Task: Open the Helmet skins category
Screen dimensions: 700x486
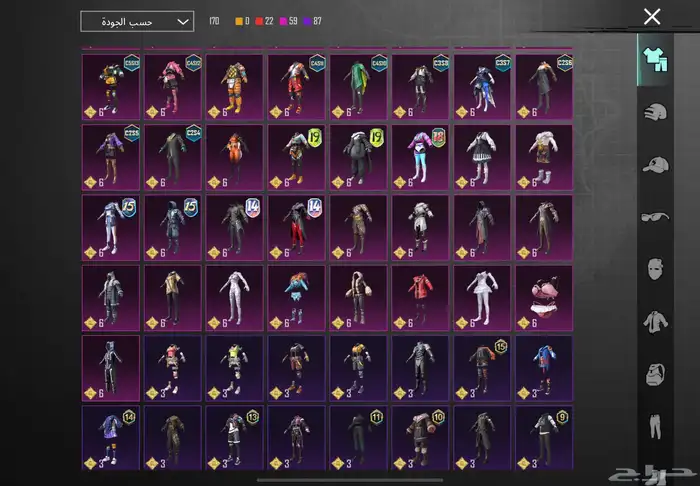Action: [655, 111]
